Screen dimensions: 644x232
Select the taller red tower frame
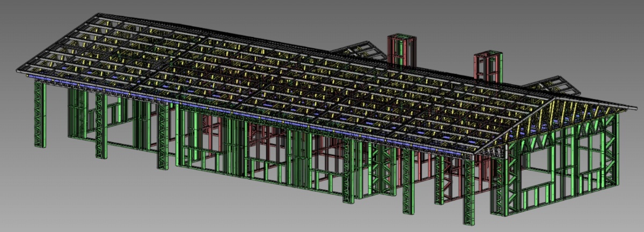[x=401, y=50]
